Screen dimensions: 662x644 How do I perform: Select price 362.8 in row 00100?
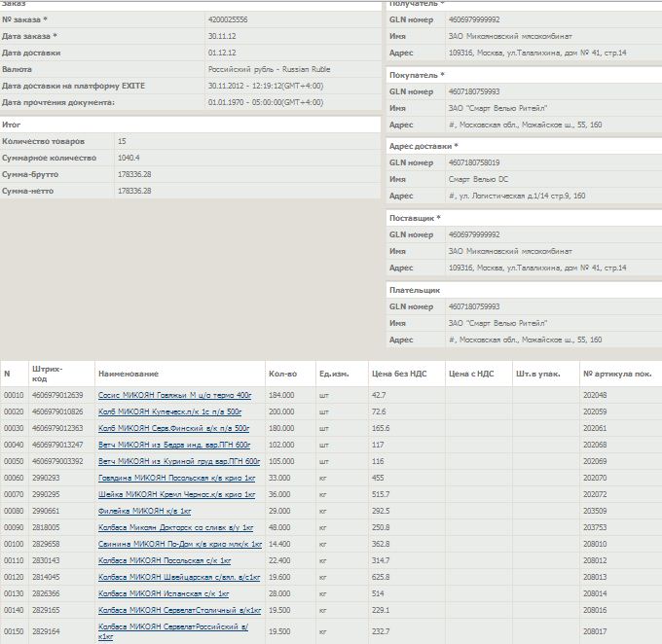tap(381, 544)
